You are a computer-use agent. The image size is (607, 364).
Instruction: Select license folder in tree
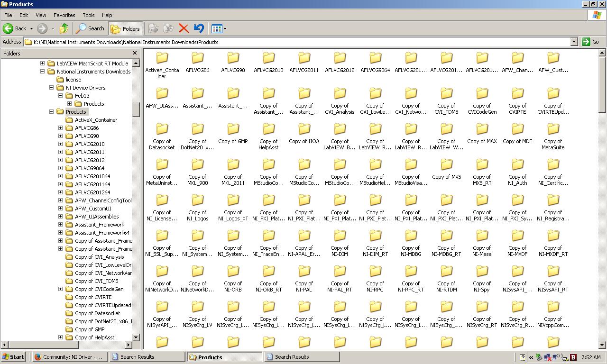[73, 80]
